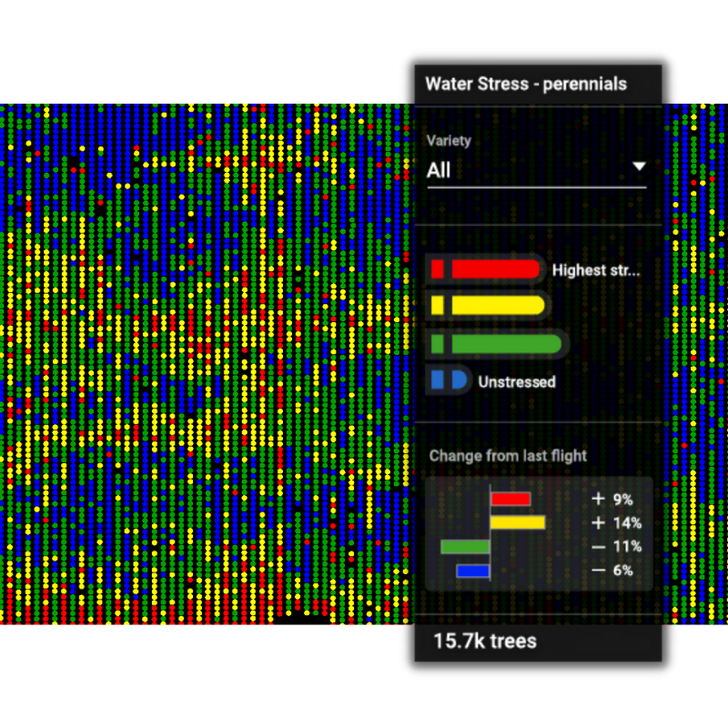
Task: Click the red +9% change bar
Action: (x=510, y=499)
